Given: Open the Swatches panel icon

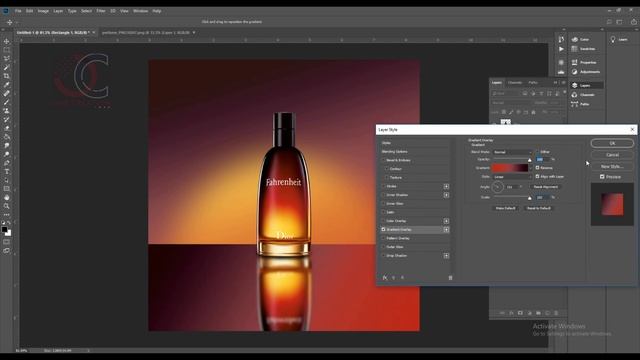Looking at the screenshot, I should click(575, 49).
